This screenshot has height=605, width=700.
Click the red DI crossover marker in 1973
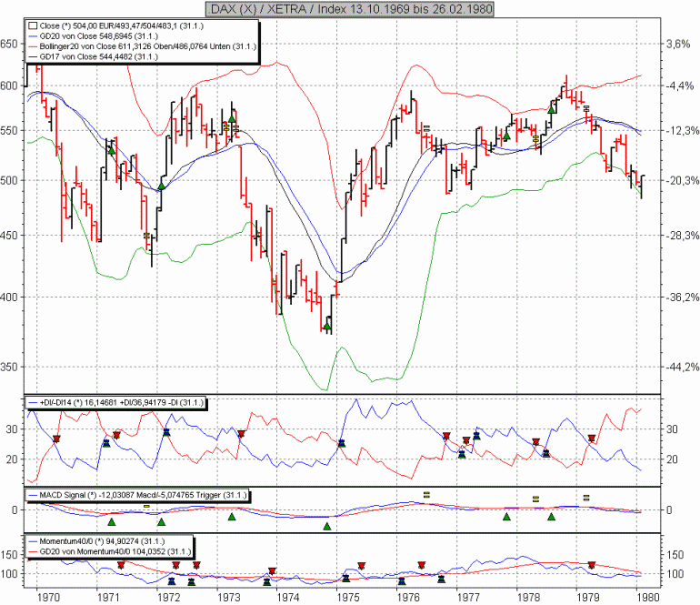pos(242,434)
